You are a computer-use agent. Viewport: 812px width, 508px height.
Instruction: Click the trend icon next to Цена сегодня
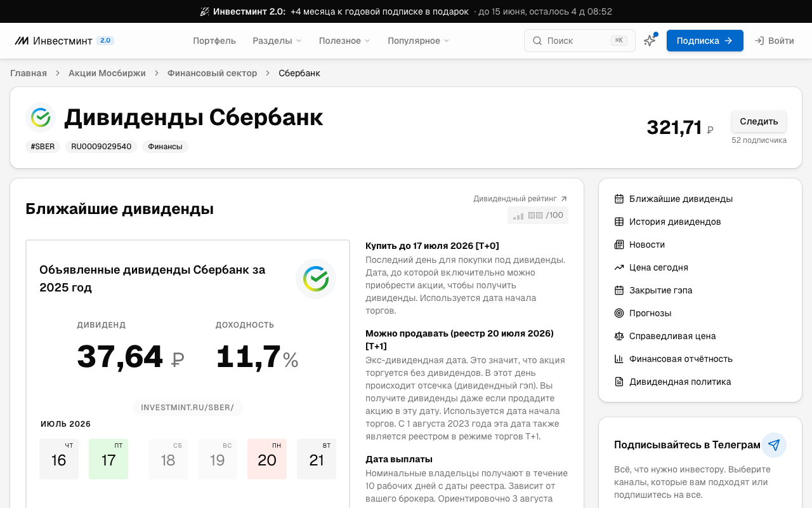coord(619,267)
